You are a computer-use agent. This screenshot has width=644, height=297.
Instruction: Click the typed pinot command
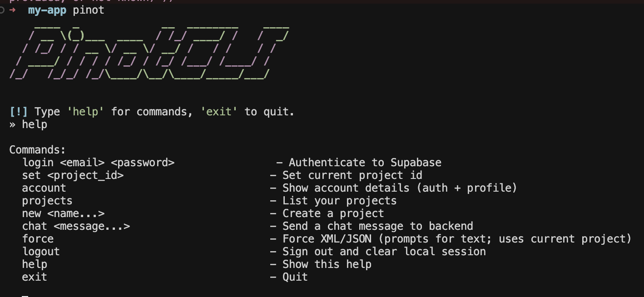click(x=89, y=10)
